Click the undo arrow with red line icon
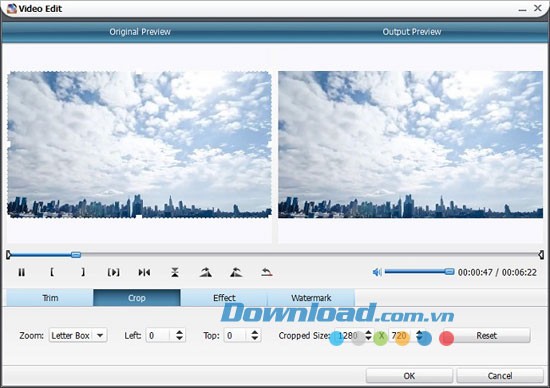This screenshot has width=550, height=388. 267,272
